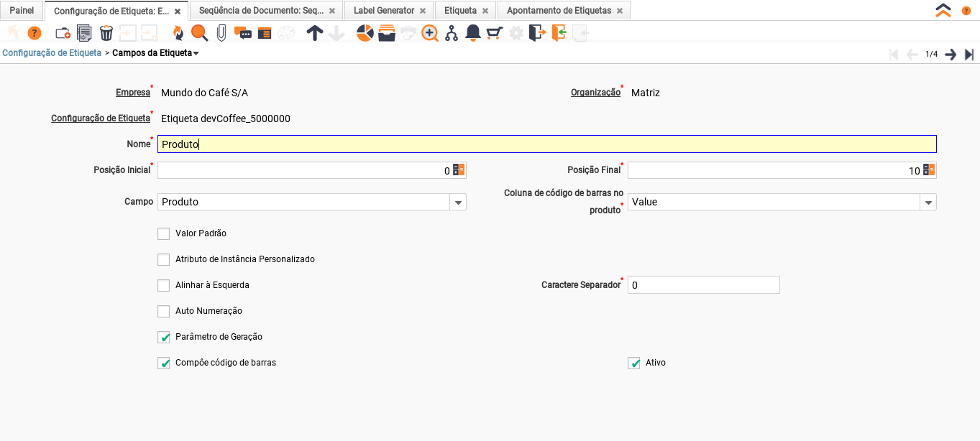Click the Caractere Separador input field
980x441 pixels.
click(703, 285)
